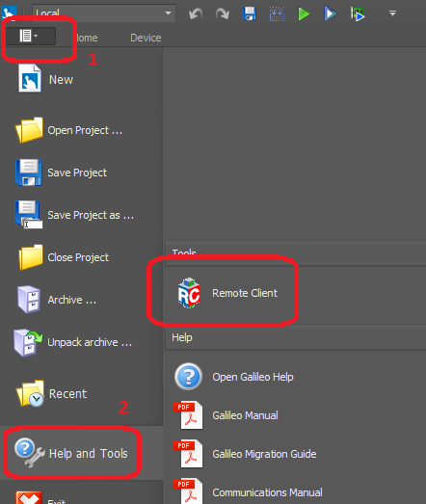The height and width of the screenshot is (504, 426).
Task: Expand the Local target dropdown
Action: coord(168,13)
